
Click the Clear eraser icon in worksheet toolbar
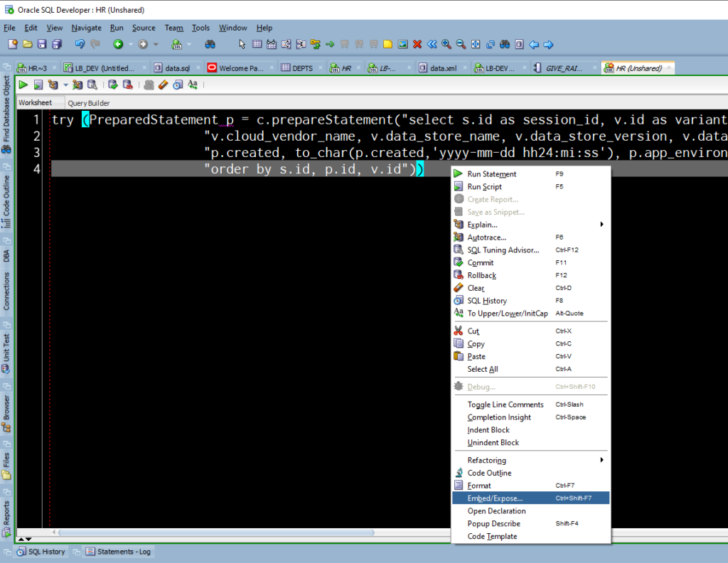(x=163, y=85)
